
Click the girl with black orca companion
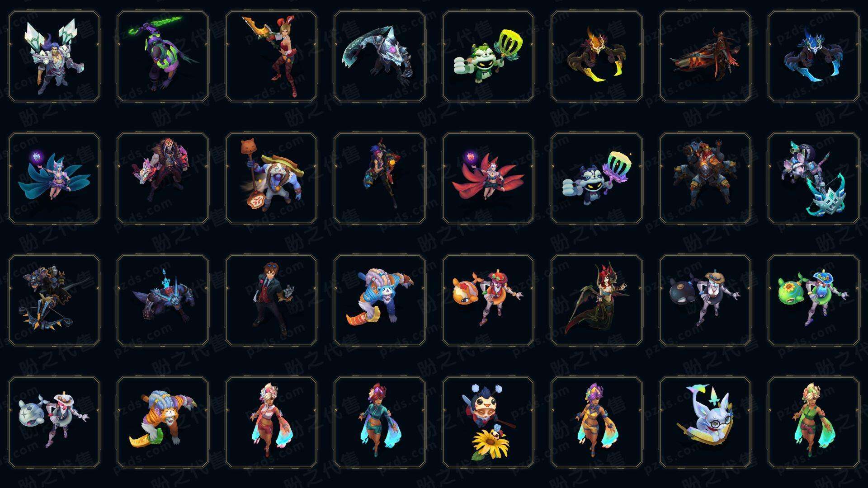[x=705, y=300]
